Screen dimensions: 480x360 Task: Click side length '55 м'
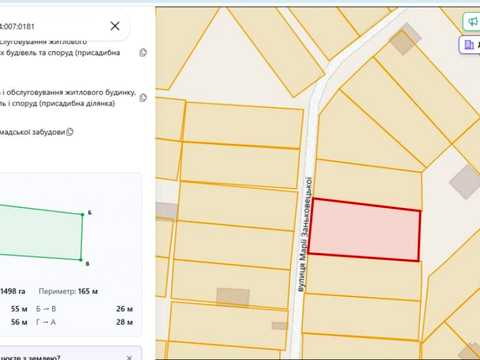19,309
